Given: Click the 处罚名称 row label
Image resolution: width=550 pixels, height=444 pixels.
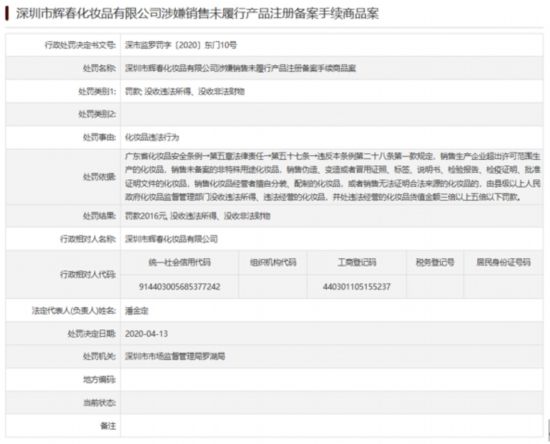Looking at the screenshot, I should pyautogui.click(x=99, y=68).
